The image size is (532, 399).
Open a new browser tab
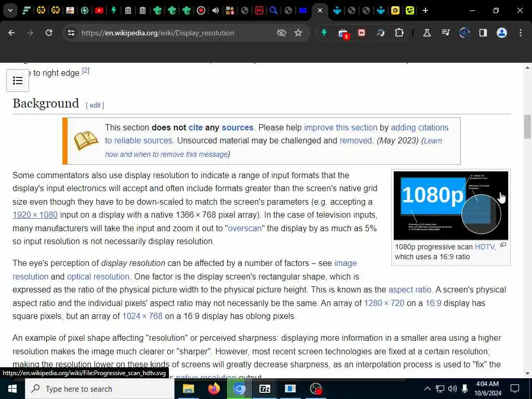(425, 10)
